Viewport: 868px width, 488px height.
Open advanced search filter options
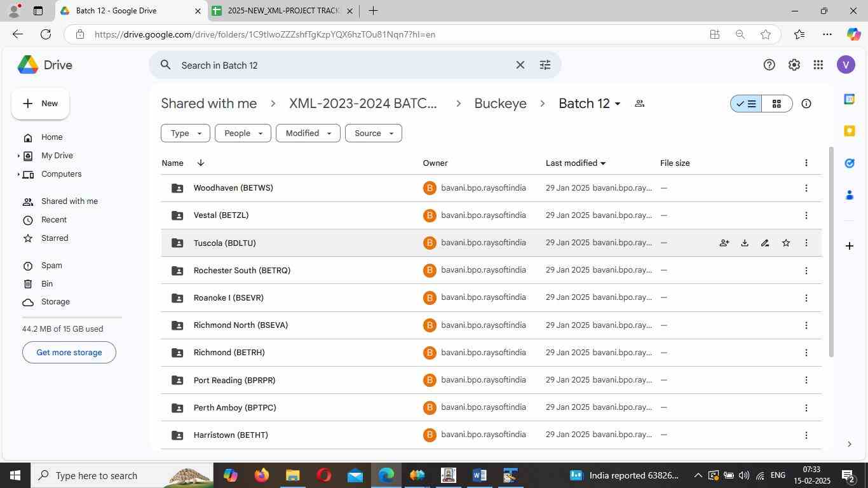545,65
